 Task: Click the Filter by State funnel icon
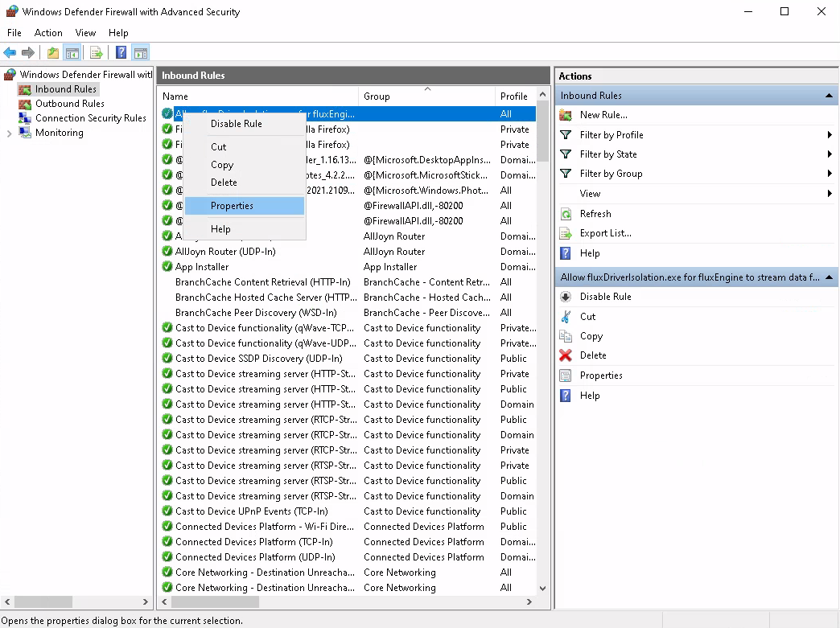click(565, 154)
